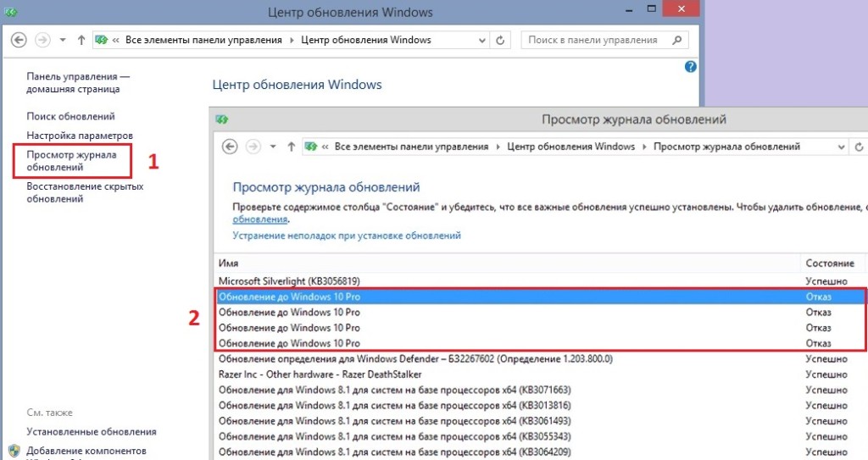Select update KB3071663 row
The height and width of the screenshot is (460, 868).
[541, 390]
